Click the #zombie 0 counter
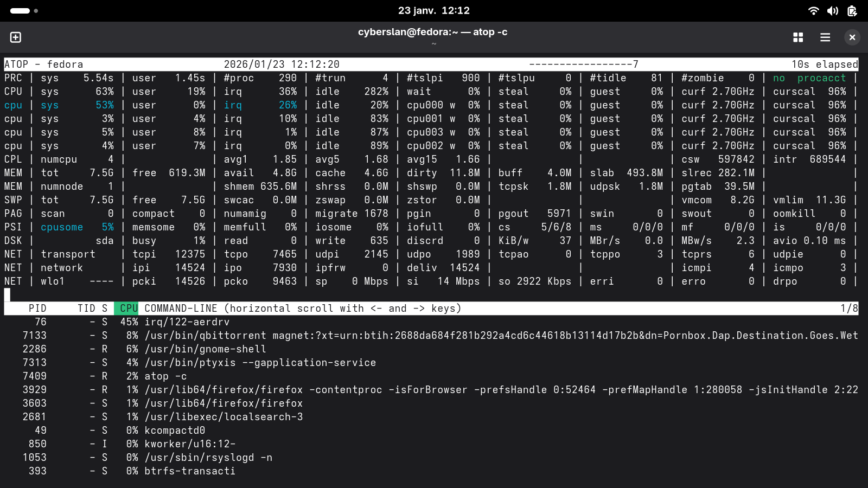The height and width of the screenshot is (488, 868). tap(718, 78)
